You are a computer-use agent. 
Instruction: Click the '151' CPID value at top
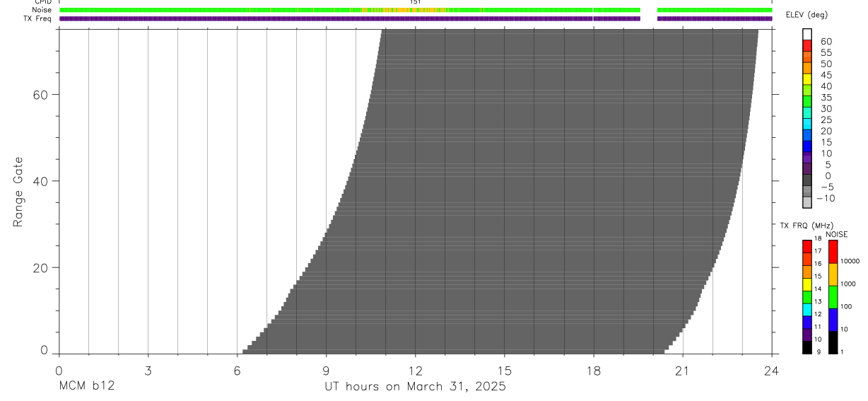(x=415, y=2)
